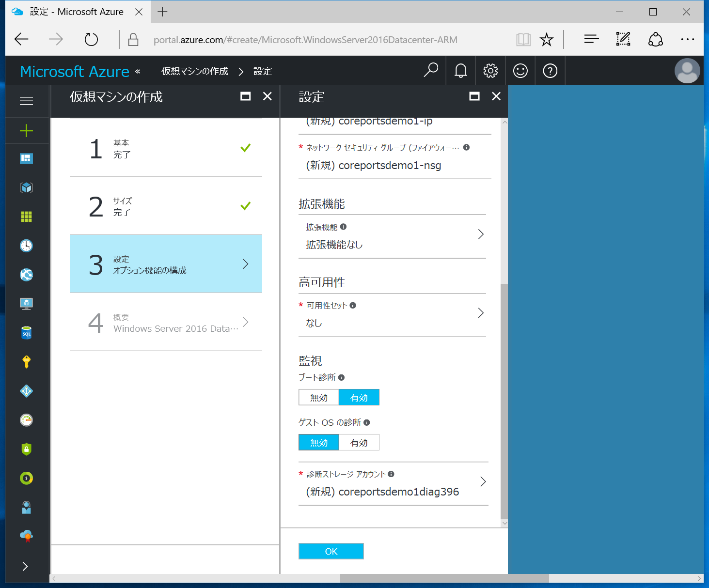Open the user account avatar
The width and height of the screenshot is (709, 588).
(x=687, y=71)
